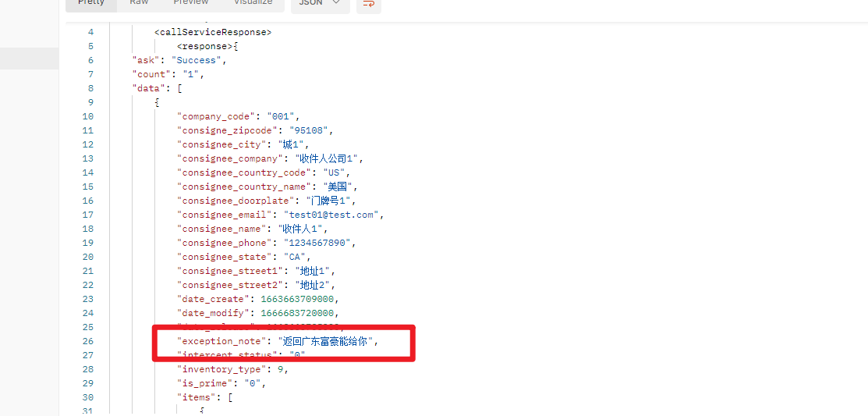
Task: Click the <response>{ line
Action: 207,46
